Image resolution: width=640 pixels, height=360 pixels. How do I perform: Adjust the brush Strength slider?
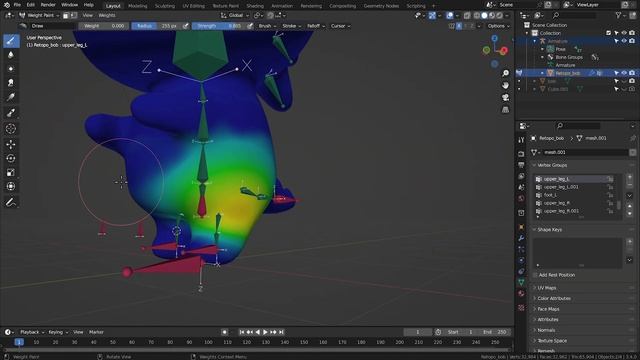tap(219, 26)
